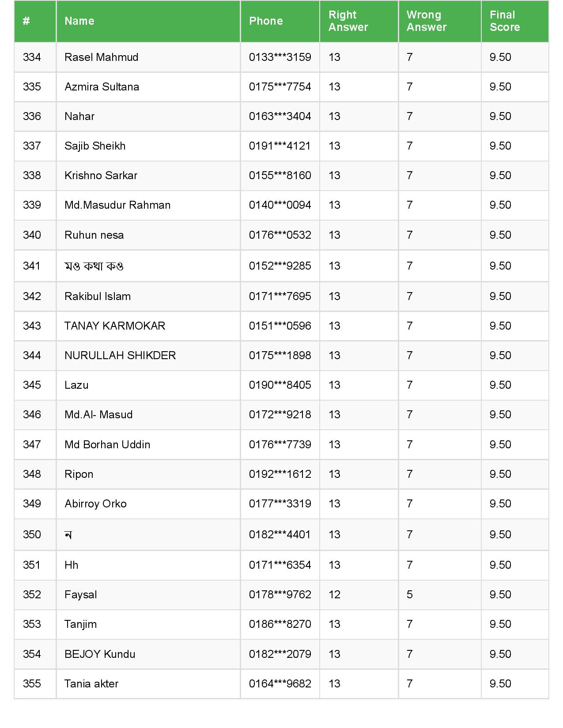Screen dimensions: 563x728
Task: Select the name BEJOY Kundu
Action: pyautogui.click(x=100, y=654)
